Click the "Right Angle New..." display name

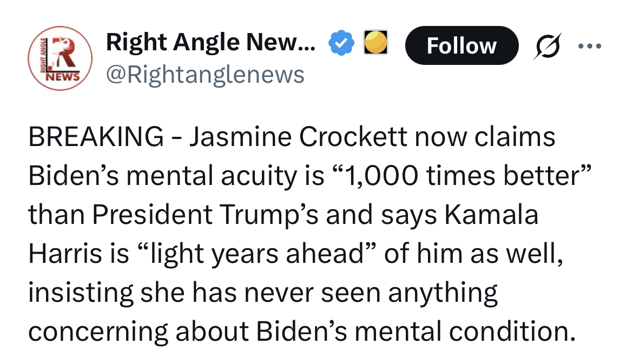click(210, 43)
